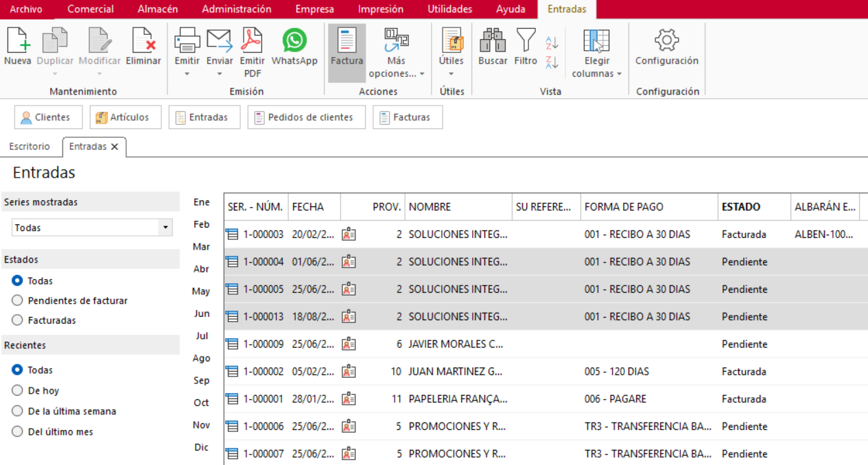Image resolution: width=868 pixels, height=465 pixels.
Task: Select De la última semana option
Action: pyautogui.click(x=18, y=412)
